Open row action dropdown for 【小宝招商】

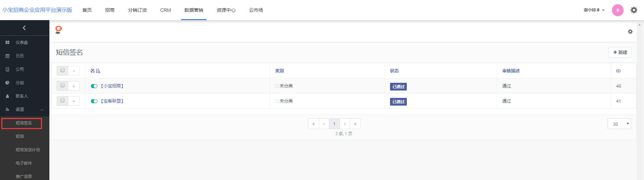pos(74,86)
